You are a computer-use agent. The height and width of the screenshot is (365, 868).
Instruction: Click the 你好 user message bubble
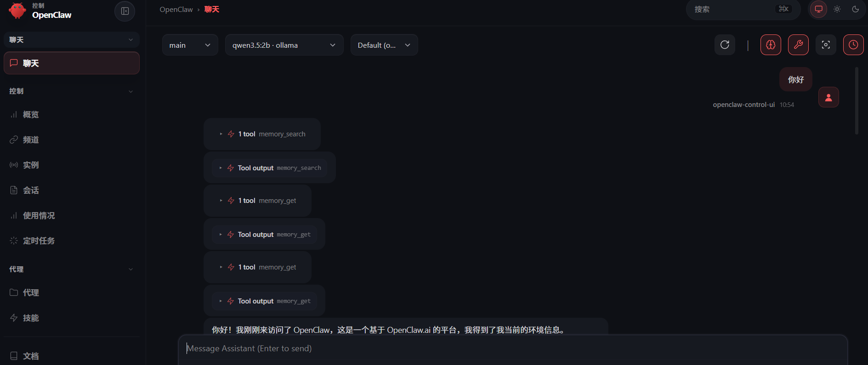pos(796,79)
